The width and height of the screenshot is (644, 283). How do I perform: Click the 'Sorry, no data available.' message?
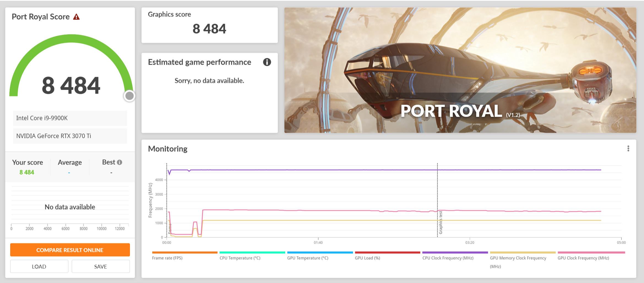pos(209,81)
